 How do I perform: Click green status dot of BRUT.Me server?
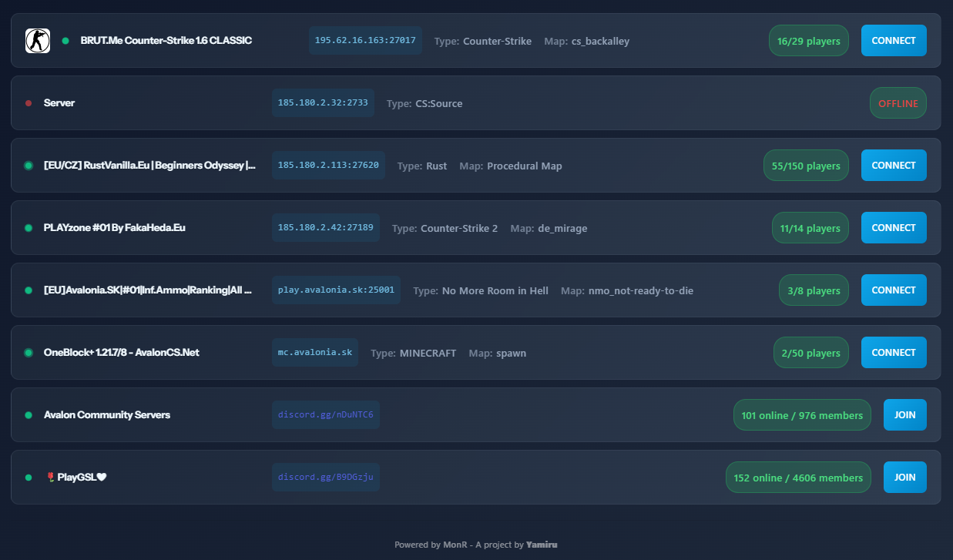65,41
